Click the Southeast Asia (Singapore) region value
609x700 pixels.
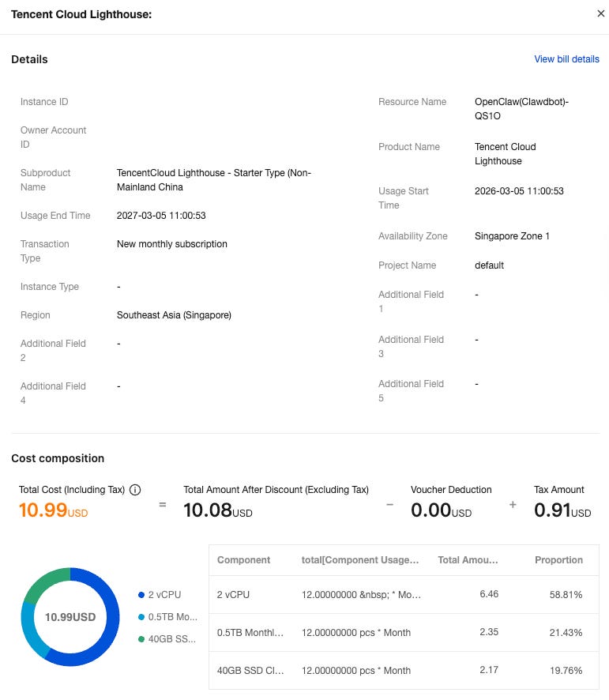pos(174,315)
